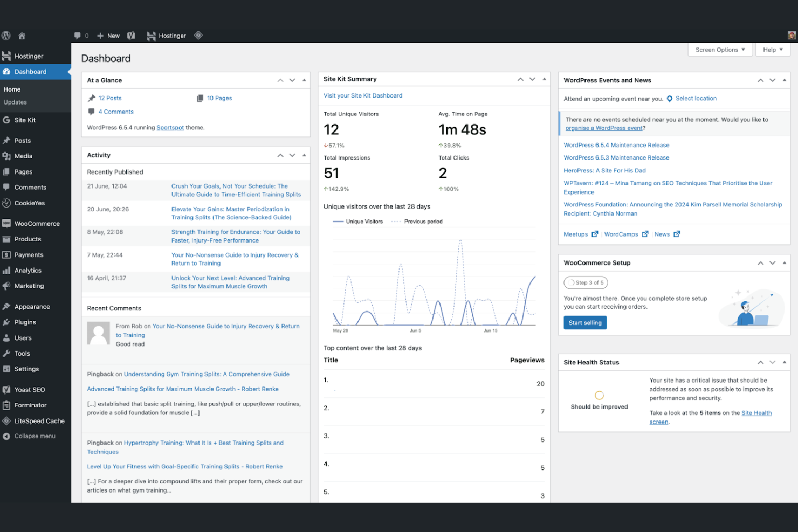Click Rob's commenter avatar thumbnail
This screenshot has height=532, width=798.
click(x=99, y=334)
